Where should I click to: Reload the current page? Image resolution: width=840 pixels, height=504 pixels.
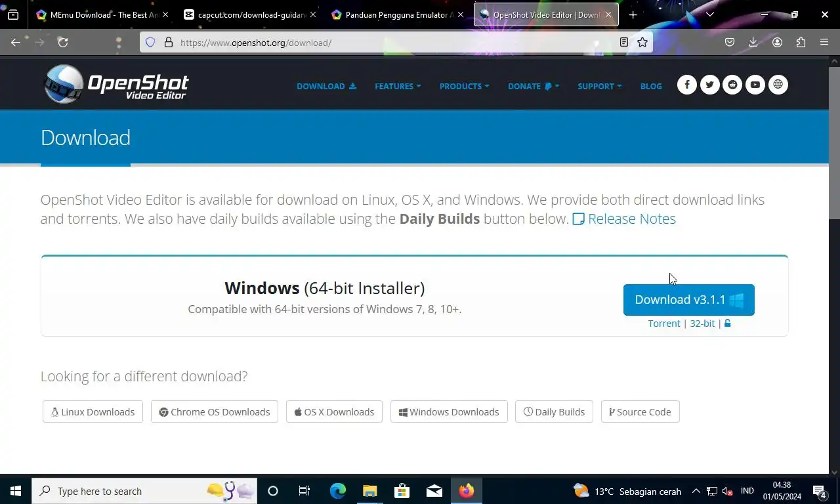point(63,42)
